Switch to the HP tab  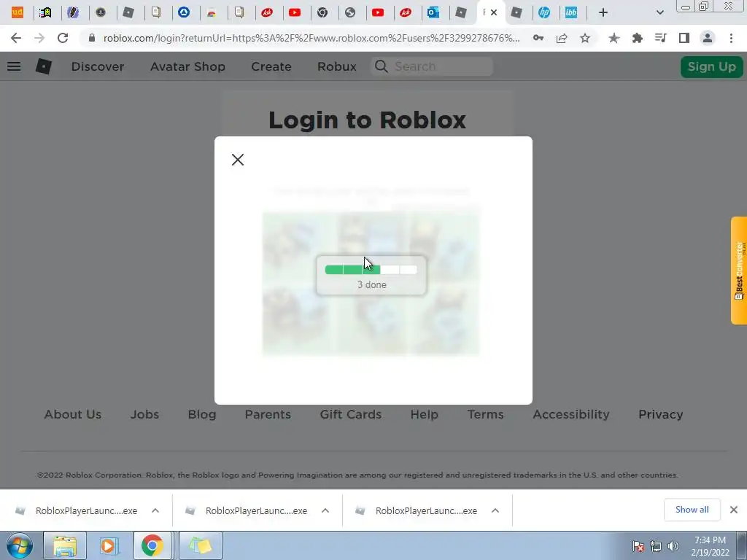click(544, 12)
